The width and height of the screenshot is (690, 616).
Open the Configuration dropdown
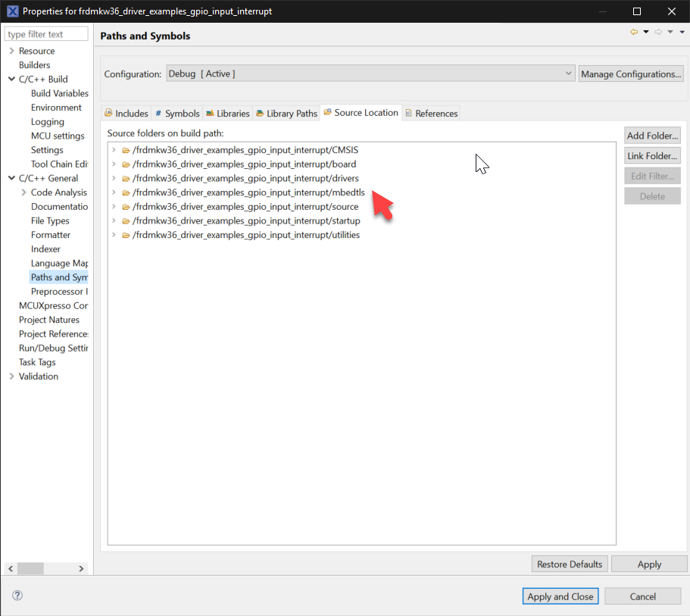[370, 73]
